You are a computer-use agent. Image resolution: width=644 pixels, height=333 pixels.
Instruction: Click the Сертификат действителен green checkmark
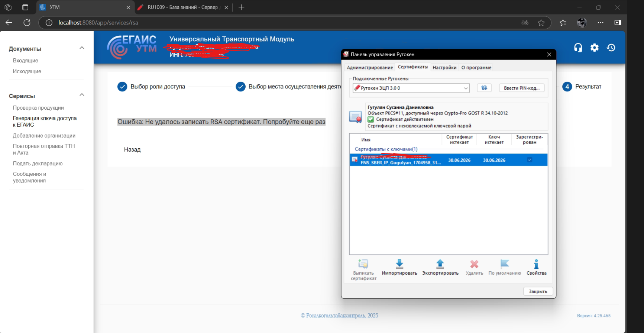[370, 119]
